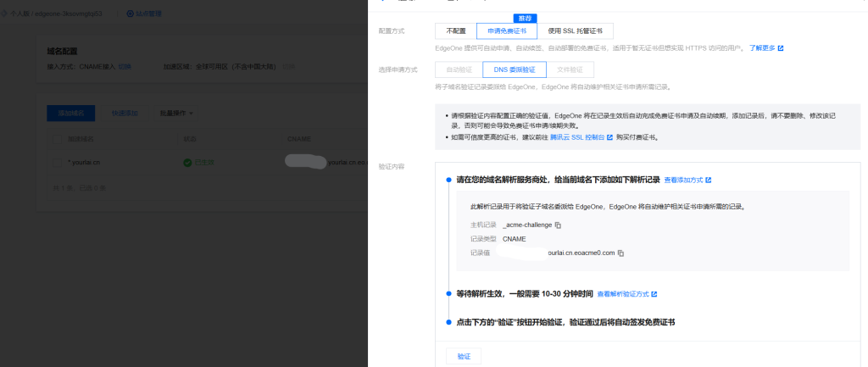Viewport: 868px width, 367px height.
Task: Copy the _acme-challenge host record
Action: 558,225
